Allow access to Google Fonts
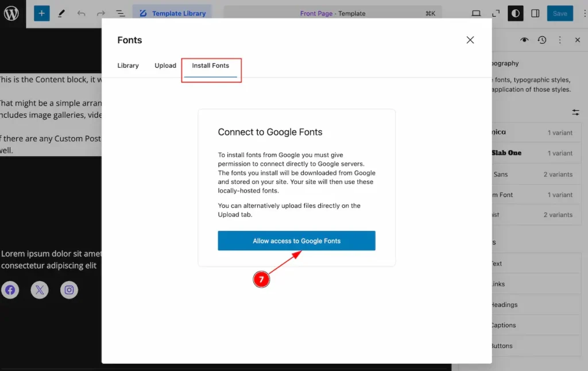Viewport: 588px width, 371px height. coord(297,241)
